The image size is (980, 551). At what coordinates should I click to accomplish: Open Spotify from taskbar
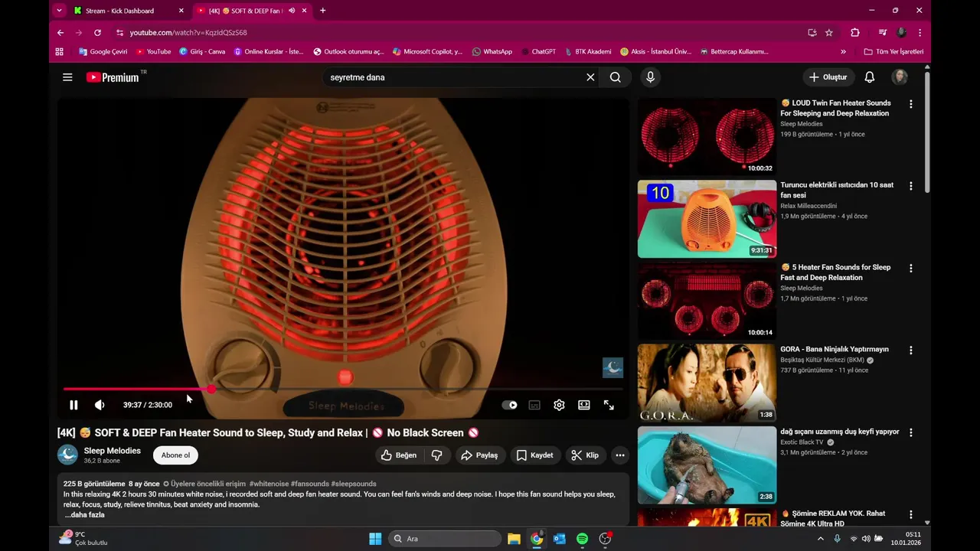[582, 539]
